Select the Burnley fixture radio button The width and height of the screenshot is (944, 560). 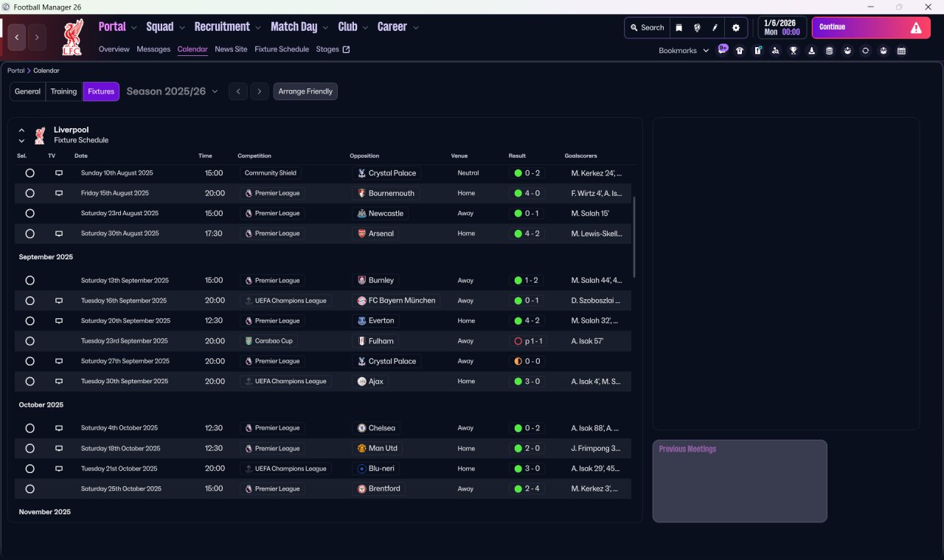[x=29, y=281]
